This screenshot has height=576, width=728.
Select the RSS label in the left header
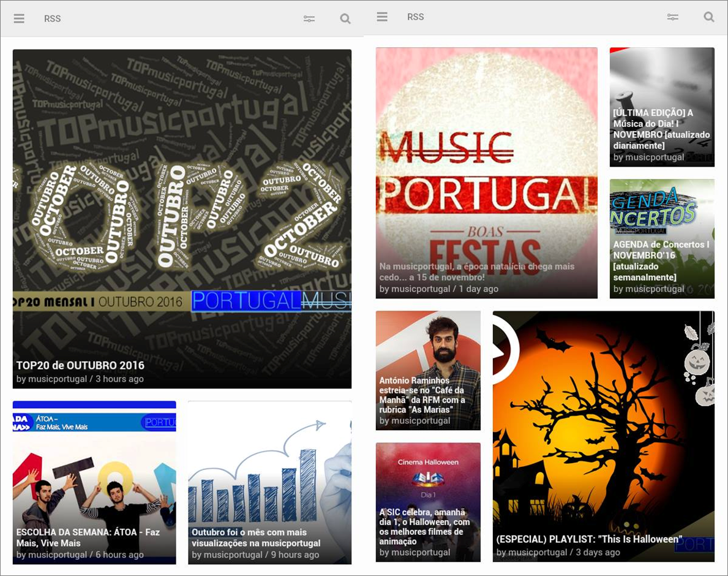pos(53,18)
